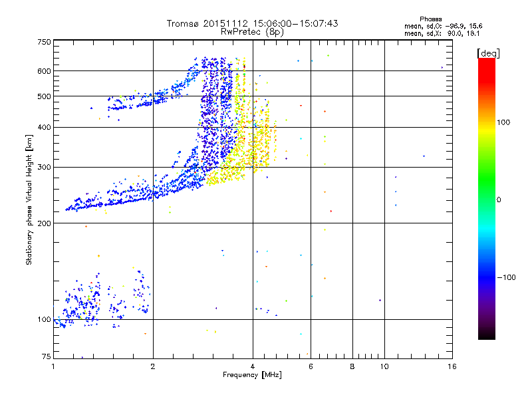
Task: Click the plot title "Tromsø 20151112 15:06:00-15:07:43"
Action: click(x=252, y=23)
